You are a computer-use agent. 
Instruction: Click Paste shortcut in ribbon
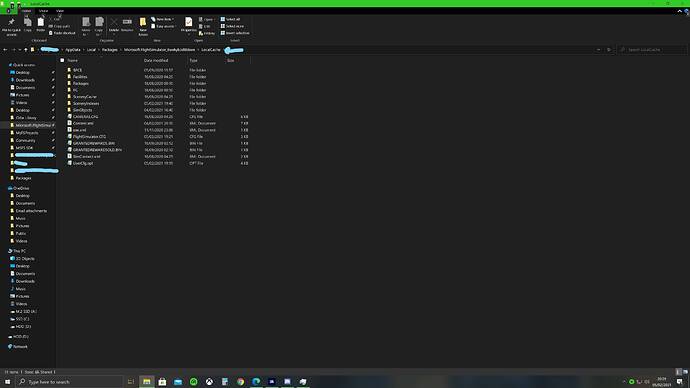pos(62,33)
